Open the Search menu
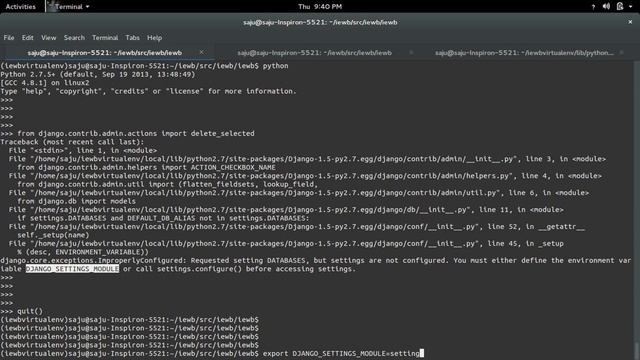 click(x=74, y=38)
